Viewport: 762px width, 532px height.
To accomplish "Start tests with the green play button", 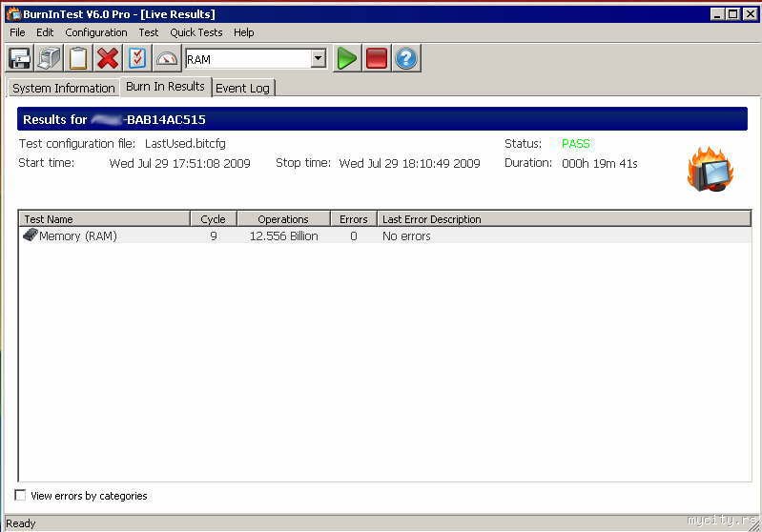I will (347, 59).
